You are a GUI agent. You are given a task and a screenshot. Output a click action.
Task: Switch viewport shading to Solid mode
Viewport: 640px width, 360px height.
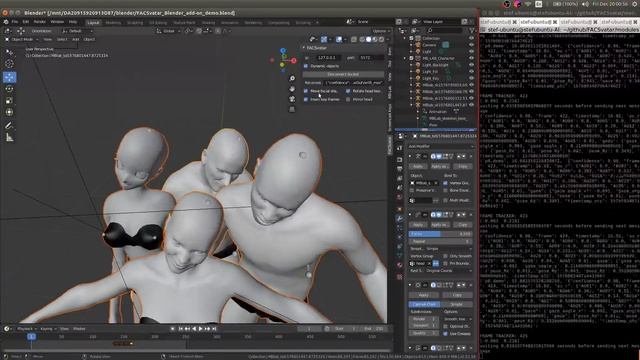click(x=368, y=40)
